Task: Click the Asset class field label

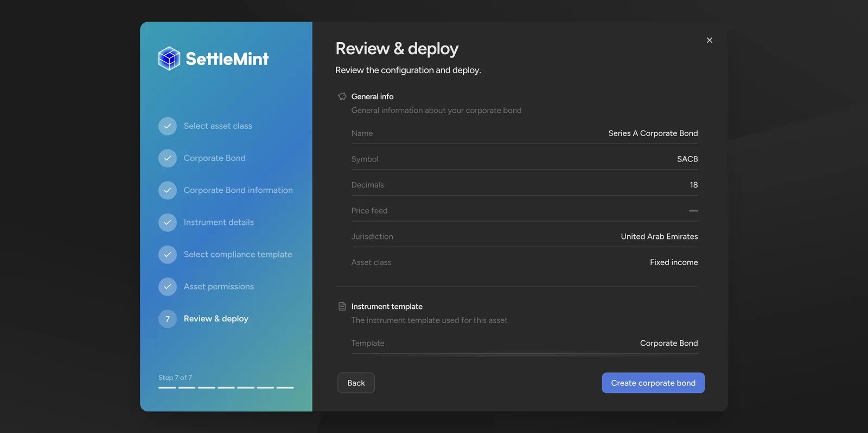Action: tap(371, 262)
